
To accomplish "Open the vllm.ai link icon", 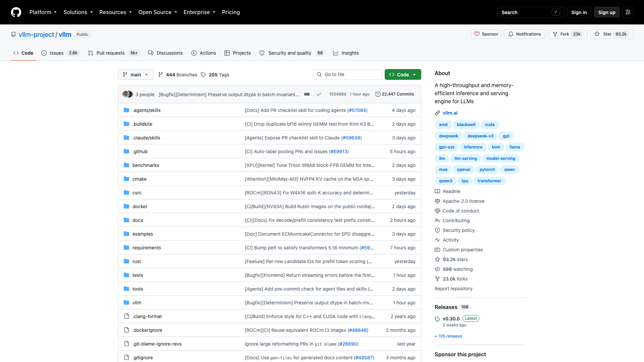I will tap(437, 113).
